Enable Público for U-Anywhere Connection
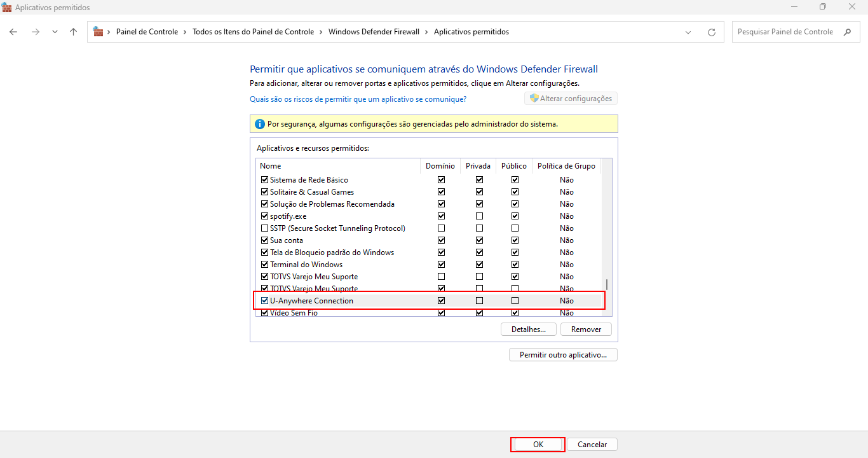The image size is (868, 458). coord(515,301)
